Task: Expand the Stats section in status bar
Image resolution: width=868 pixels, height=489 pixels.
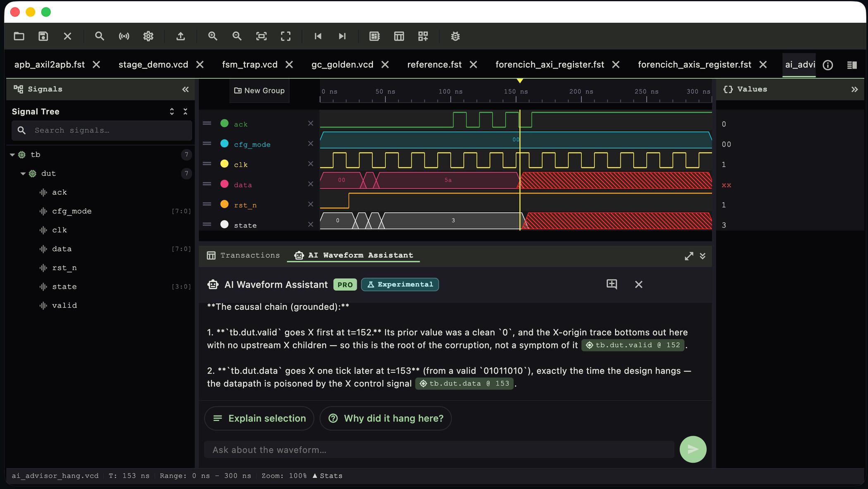Action: [x=327, y=476]
